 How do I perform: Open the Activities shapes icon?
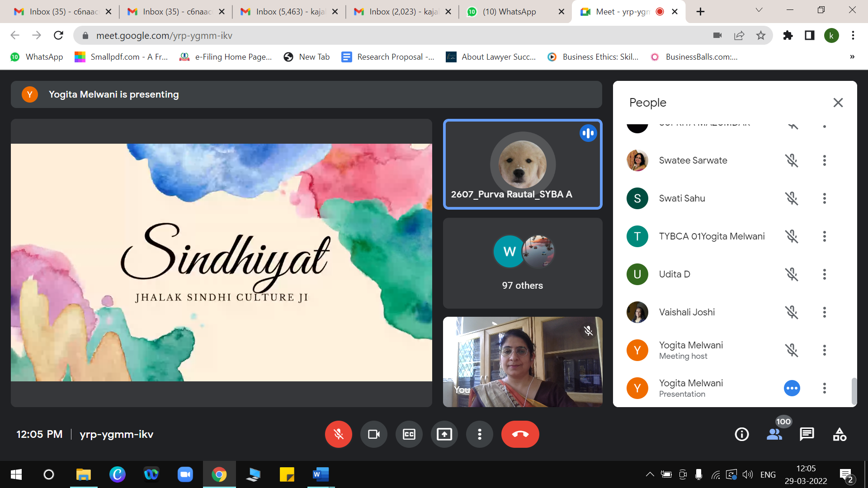click(840, 434)
